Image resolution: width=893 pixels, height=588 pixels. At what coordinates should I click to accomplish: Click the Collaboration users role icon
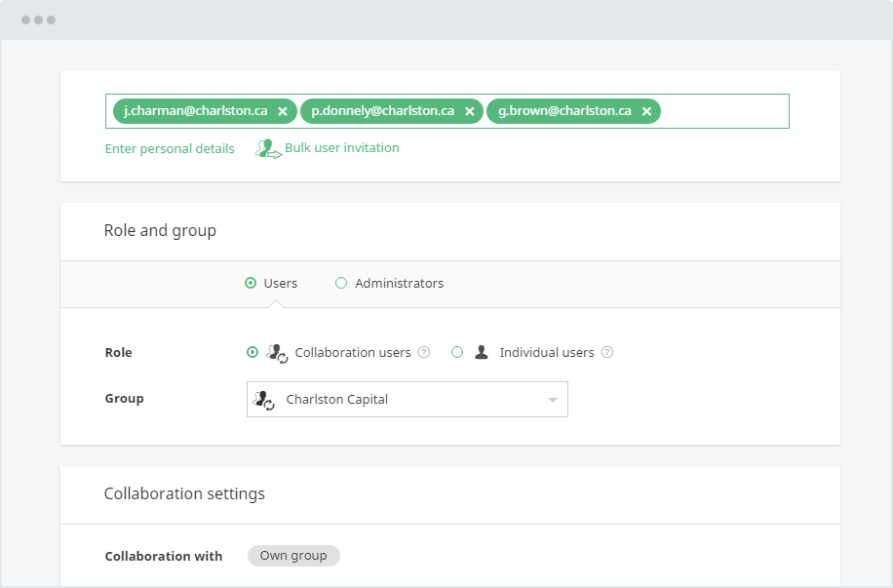pyautogui.click(x=278, y=353)
